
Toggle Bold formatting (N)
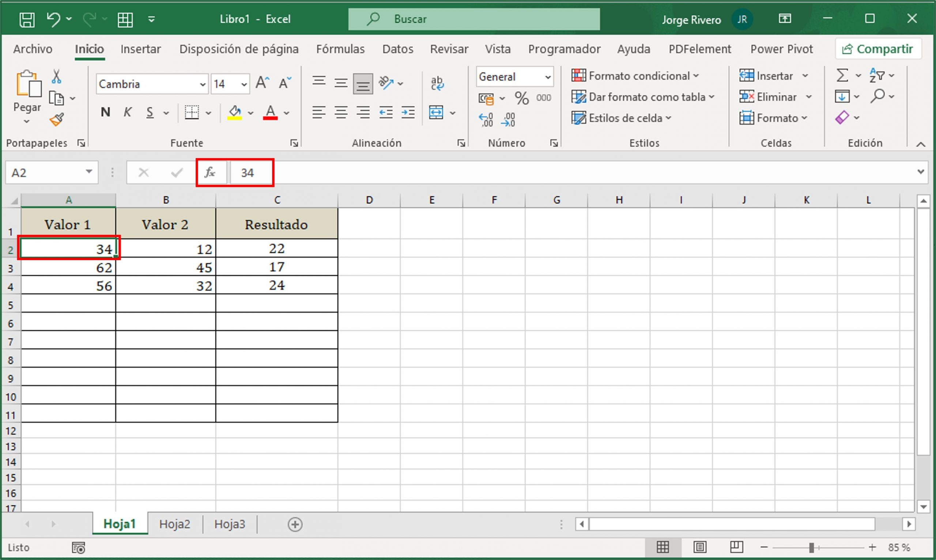click(x=105, y=113)
